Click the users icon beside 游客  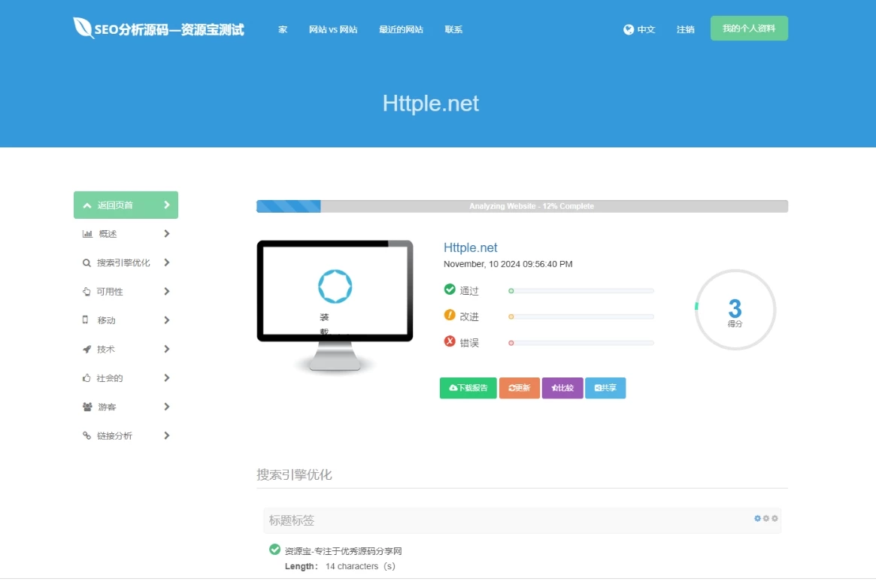(x=86, y=407)
